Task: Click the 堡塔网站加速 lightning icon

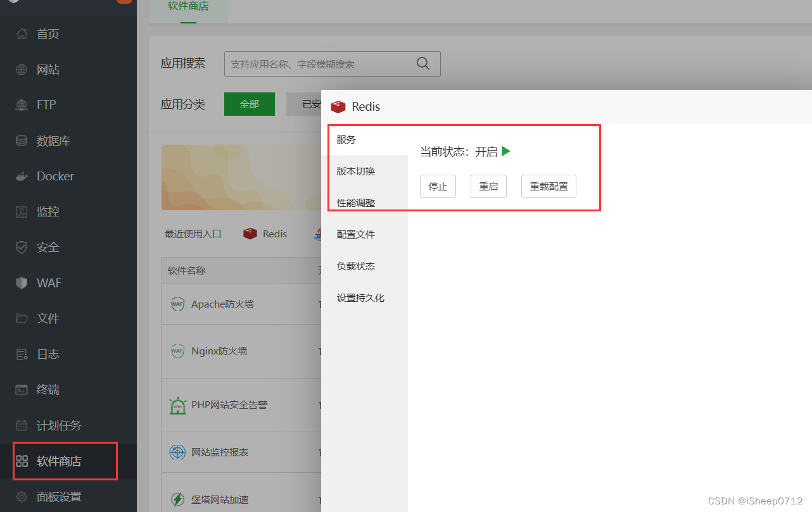Action: coord(177,499)
